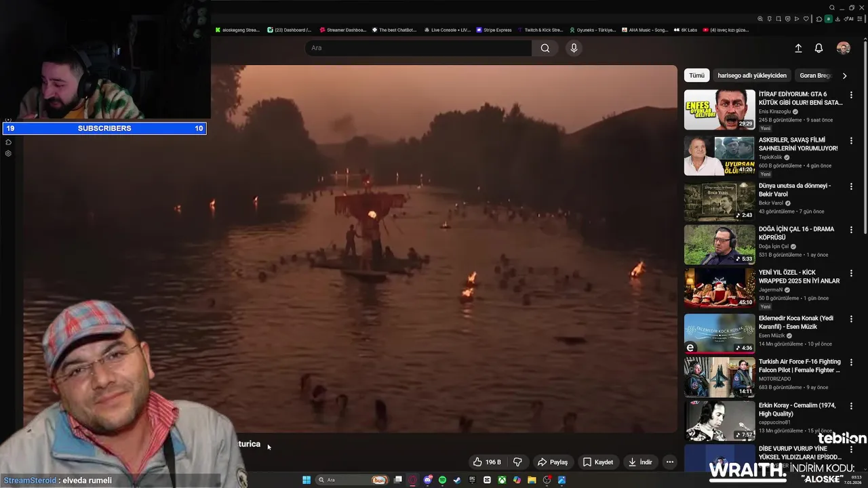Open options menu for ASKERLER, SAVAŞ FİLMİ video

[851, 141]
